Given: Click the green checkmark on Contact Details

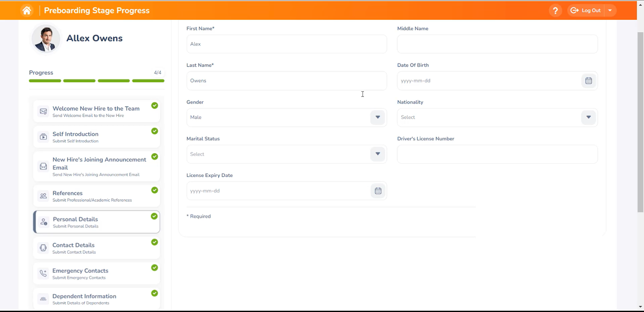Looking at the screenshot, I should (x=155, y=242).
